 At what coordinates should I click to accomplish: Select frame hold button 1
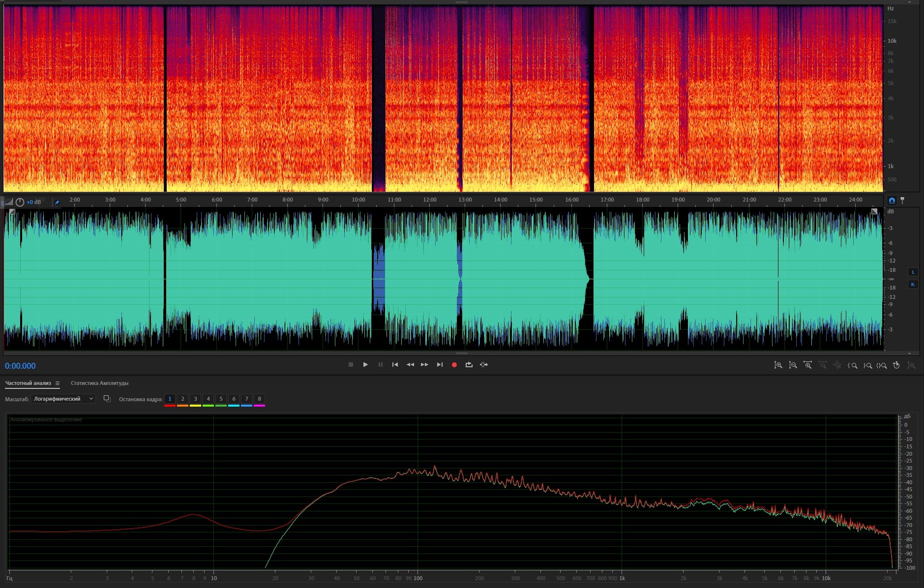(170, 399)
